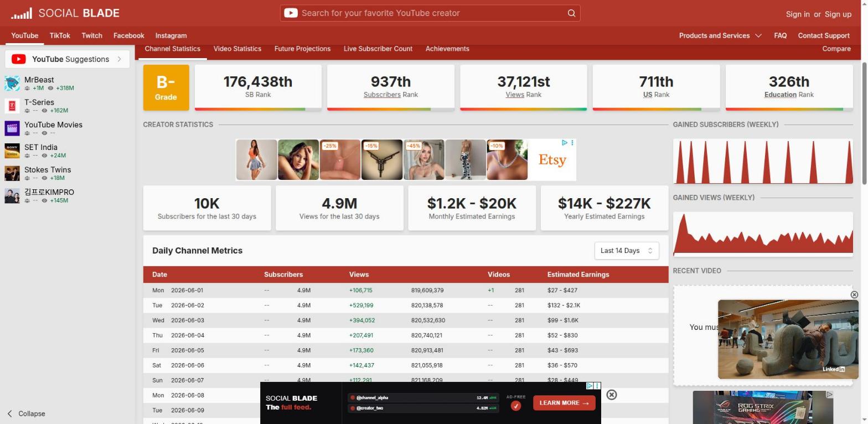Image resolution: width=868 pixels, height=424 pixels.
Task: Click the ROG Strix Gaming ad image
Action: tap(763, 407)
